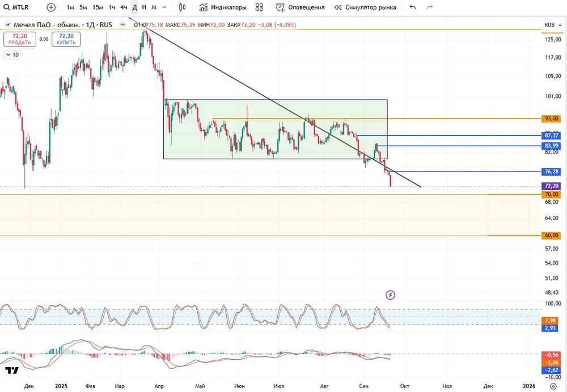Click current price label 72,20
This screenshot has width=567, height=392.
pyautogui.click(x=551, y=186)
